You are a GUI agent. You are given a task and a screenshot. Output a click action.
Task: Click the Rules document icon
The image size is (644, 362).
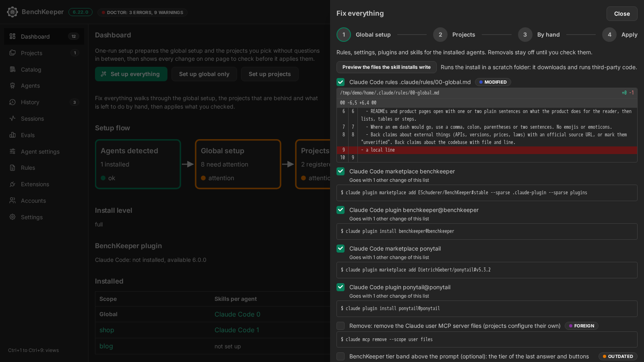tap(12, 168)
